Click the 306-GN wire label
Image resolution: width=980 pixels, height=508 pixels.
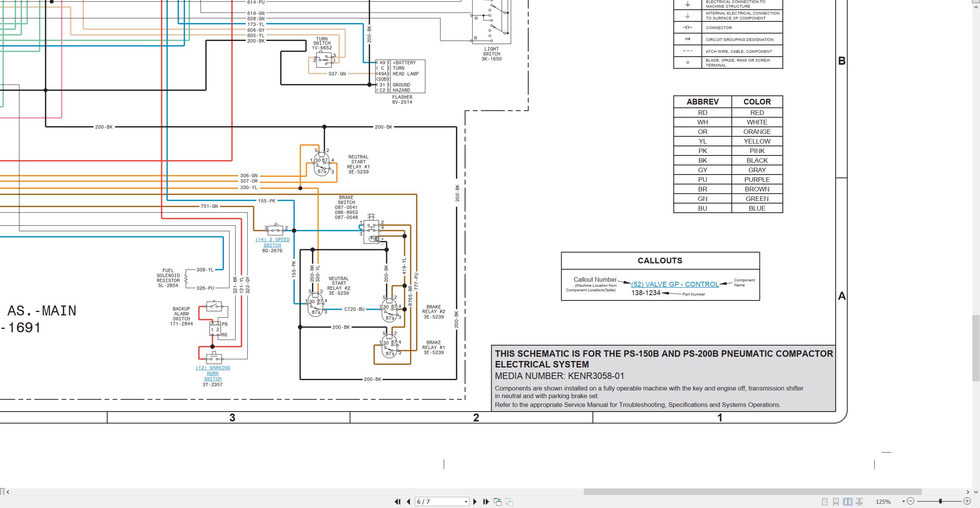click(x=249, y=176)
